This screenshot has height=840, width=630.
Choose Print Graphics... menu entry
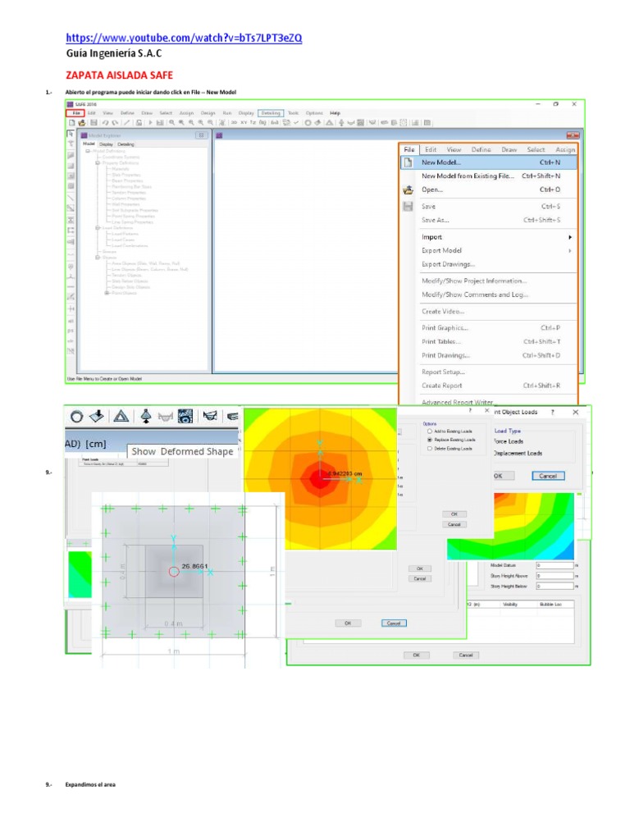(488, 328)
